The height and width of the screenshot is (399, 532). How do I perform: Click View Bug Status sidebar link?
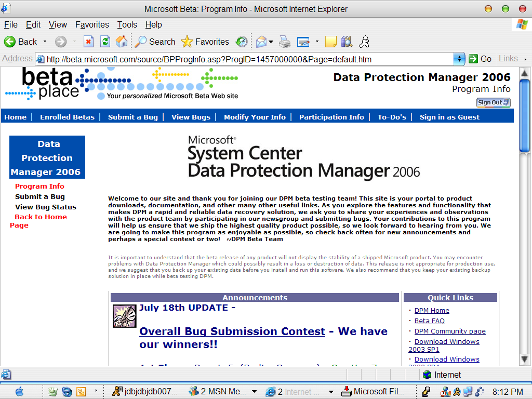[x=46, y=207]
